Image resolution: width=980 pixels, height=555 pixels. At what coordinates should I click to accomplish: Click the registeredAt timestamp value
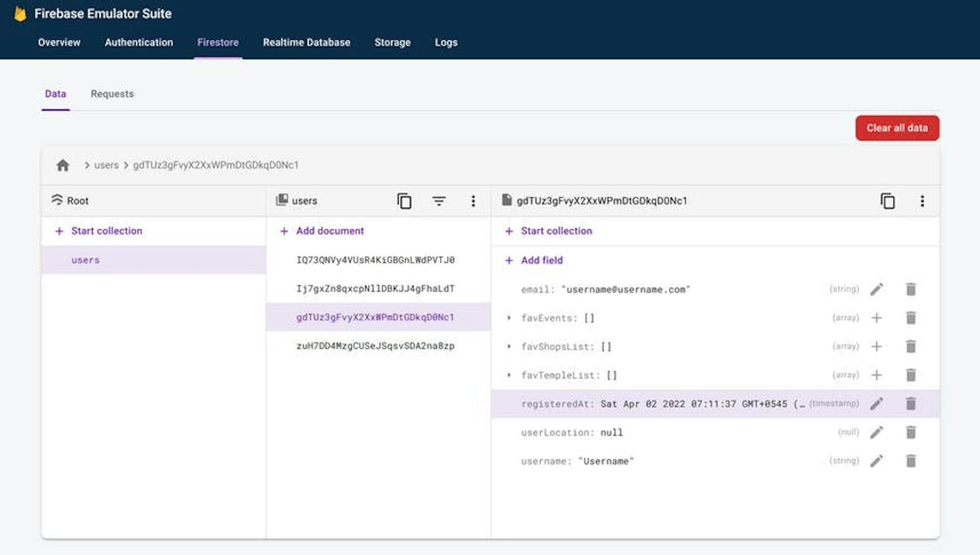tap(703, 404)
